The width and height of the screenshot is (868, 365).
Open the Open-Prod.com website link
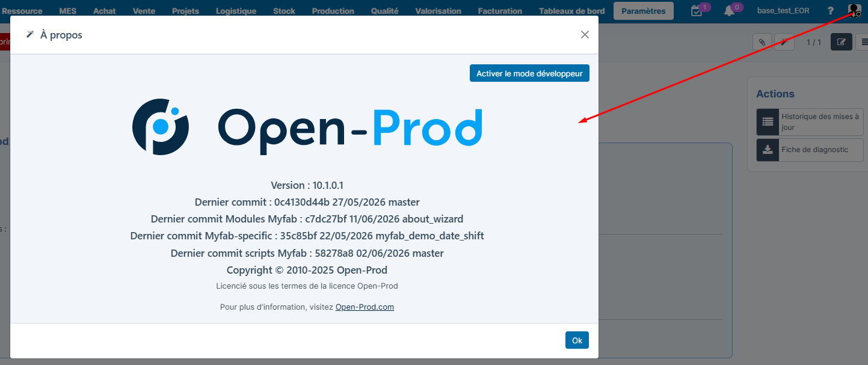pyautogui.click(x=365, y=307)
